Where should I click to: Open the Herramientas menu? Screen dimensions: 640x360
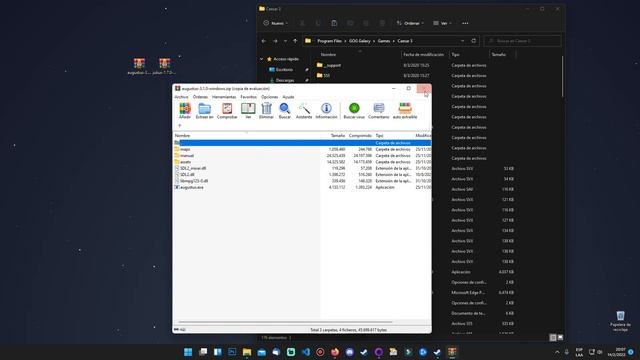click(224, 97)
